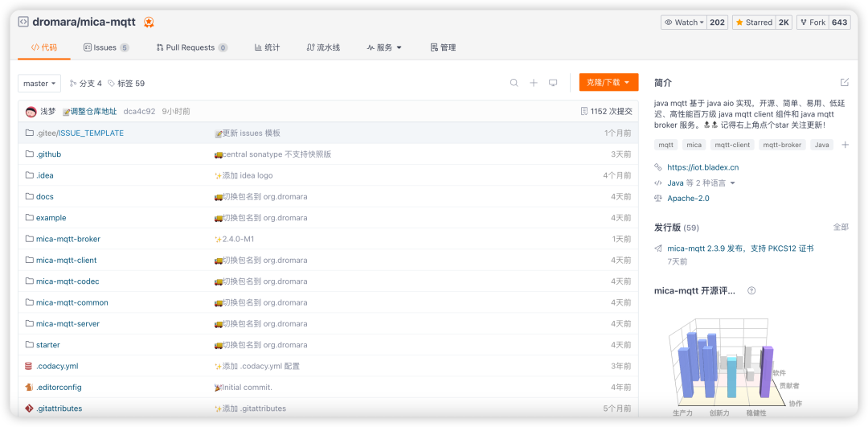Image resolution: width=868 pixels, height=427 pixels.
Task: Click the Fork button
Action: pos(812,23)
